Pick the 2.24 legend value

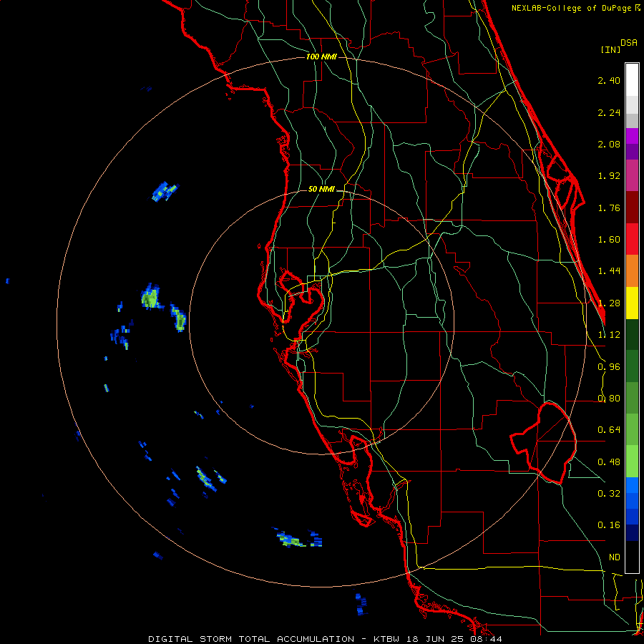tap(609, 112)
